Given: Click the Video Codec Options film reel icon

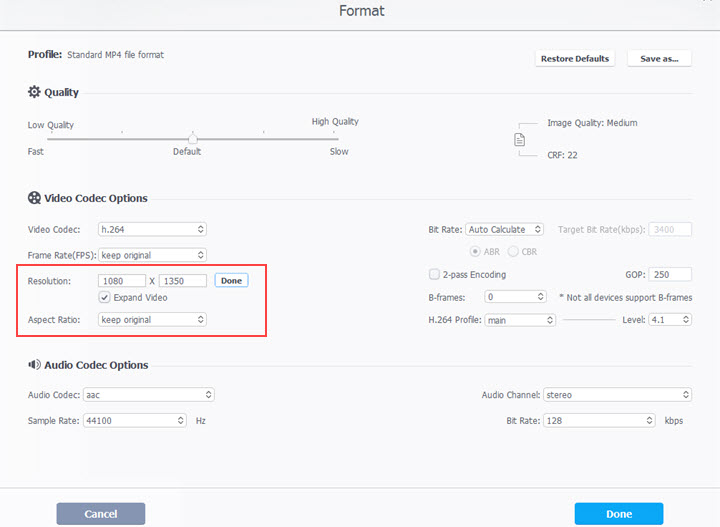Looking at the screenshot, I should [35, 198].
